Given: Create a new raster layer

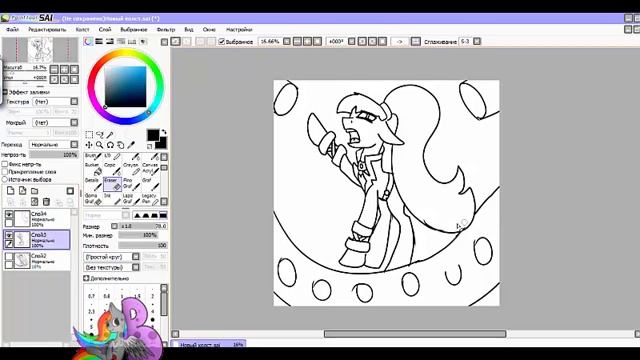Looking at the screenshot, I should tap(11, 191).
